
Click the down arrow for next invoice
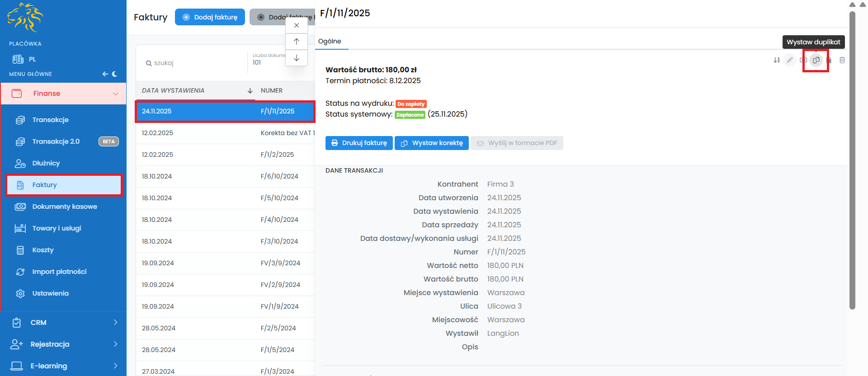pos(297,58)
